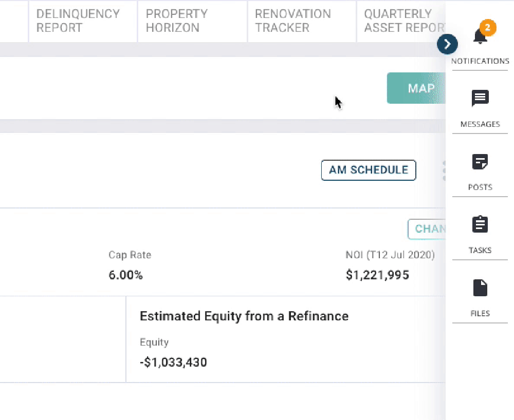Open the three-dot menu beside AM Schedule
This screenshot has height=420, width=514.
click(444, 170)
